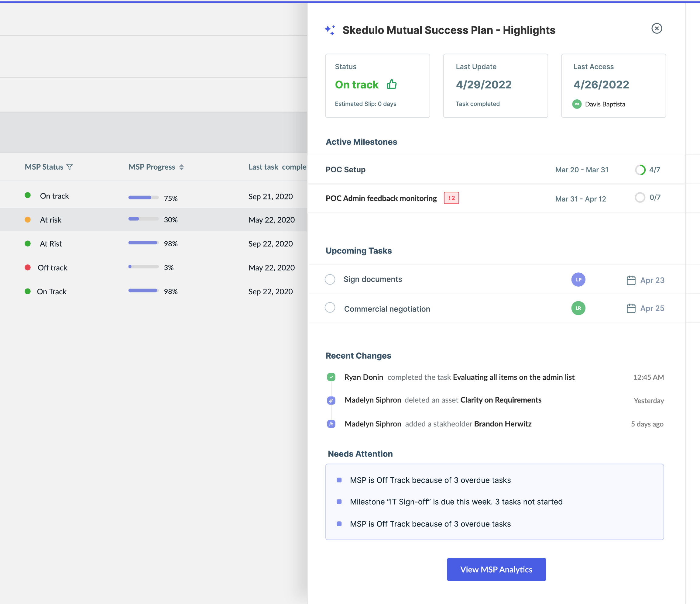
Task: Click the LP assignee avatar
Action: click(x=578, y=280)
